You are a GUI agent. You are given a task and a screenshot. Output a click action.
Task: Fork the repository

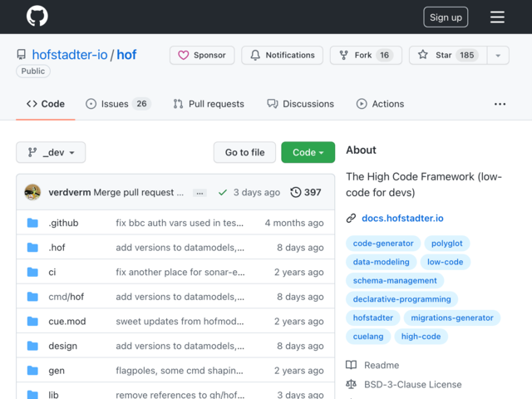click(x=366, y=55)
